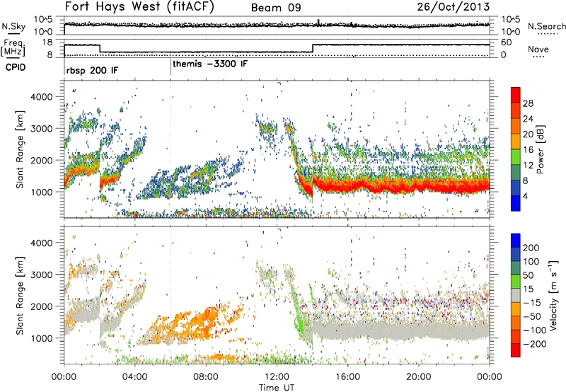Click the '04:00' time axis tick label
566x392 pixels.
coord(135,377)
